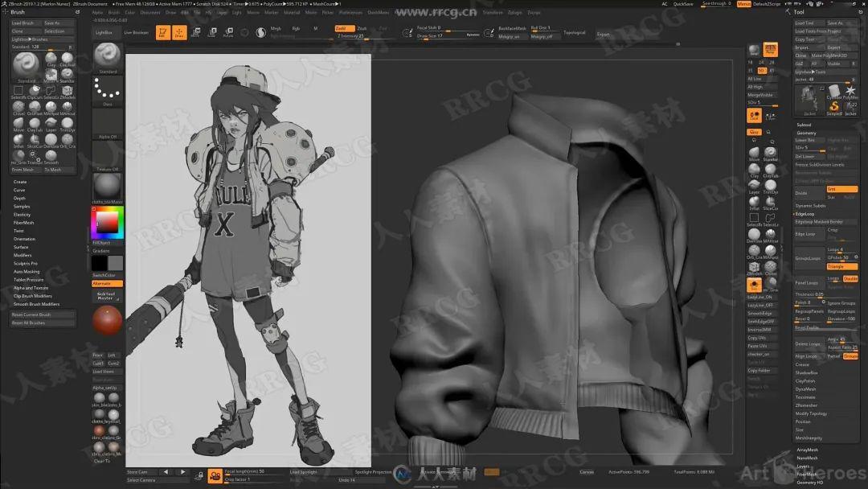868x489 pixels.
Task: Expand the ZRemesher section
Action: (807, 405)
